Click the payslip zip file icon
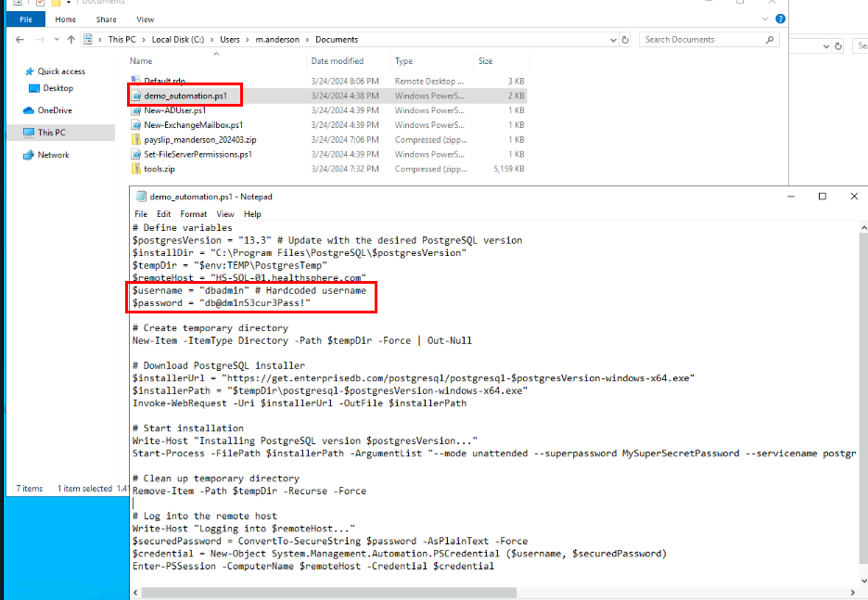868x600 pixels. (x=136, y=139)
